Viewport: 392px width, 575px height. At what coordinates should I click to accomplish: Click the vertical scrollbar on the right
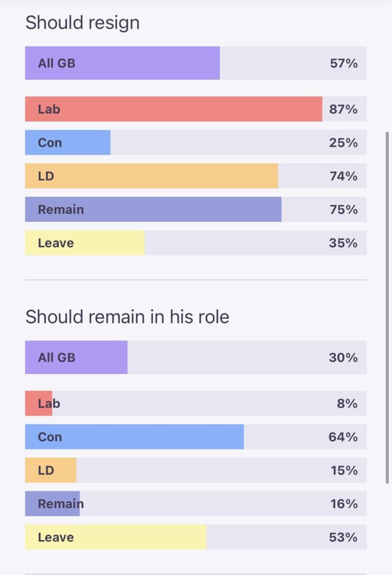pos(387,306)
